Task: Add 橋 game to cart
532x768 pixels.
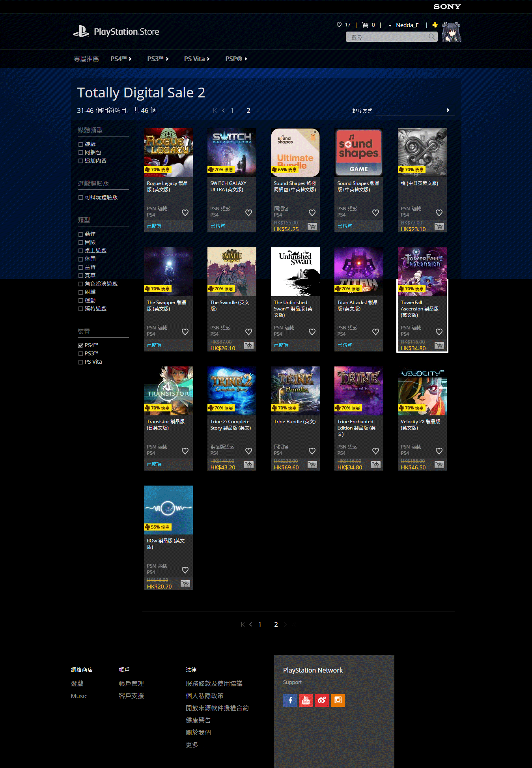Action: 439,226
